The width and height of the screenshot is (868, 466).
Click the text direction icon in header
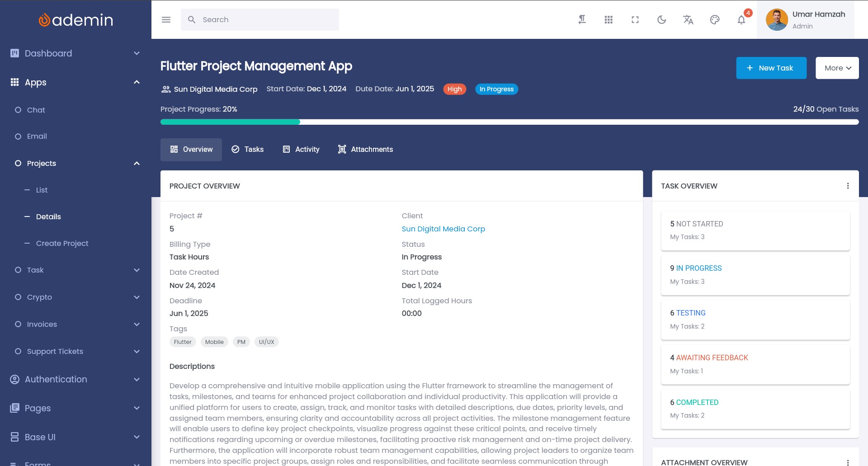[x=582, y=20]
